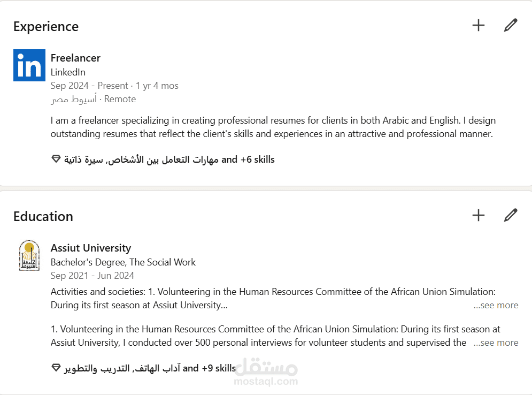
Task: Open the Freelancer job title
Action: point(75,58)
